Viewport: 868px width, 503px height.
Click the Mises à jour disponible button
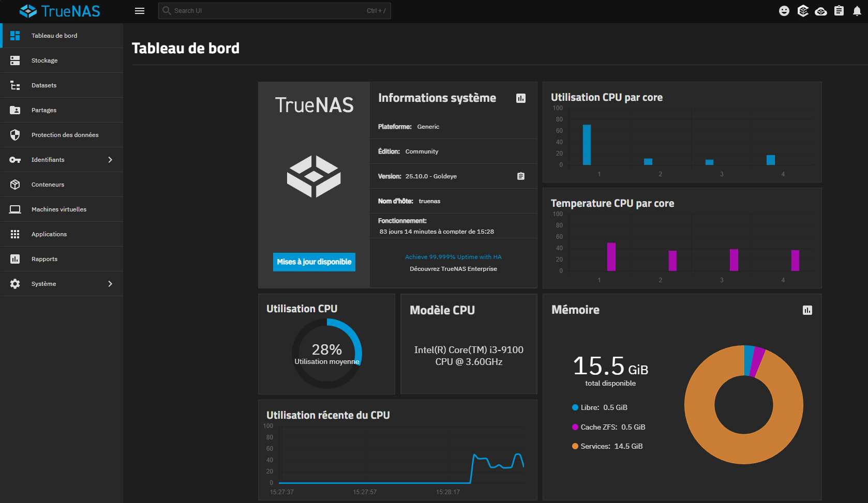(x=313, y=262)
